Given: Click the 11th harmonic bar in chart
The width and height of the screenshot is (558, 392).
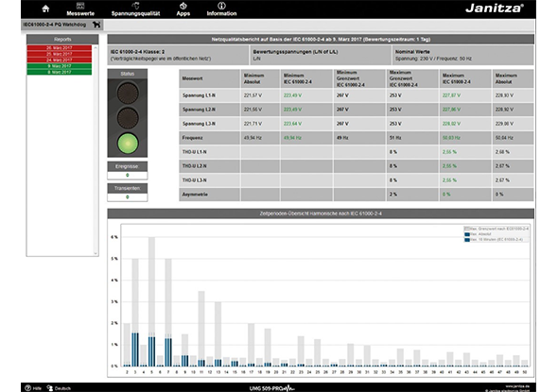Looking at the screenshot, I should pyautogui.click(x=201, y=329).
